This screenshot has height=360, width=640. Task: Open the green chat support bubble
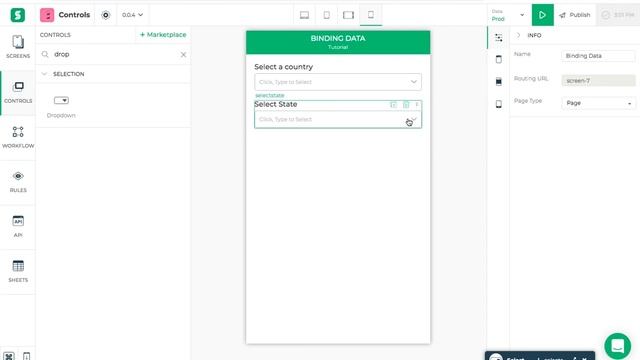(x=618, y=346)
